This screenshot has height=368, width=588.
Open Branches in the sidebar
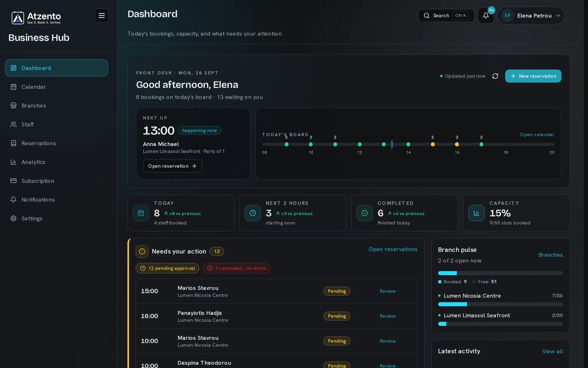coord(57,106)
